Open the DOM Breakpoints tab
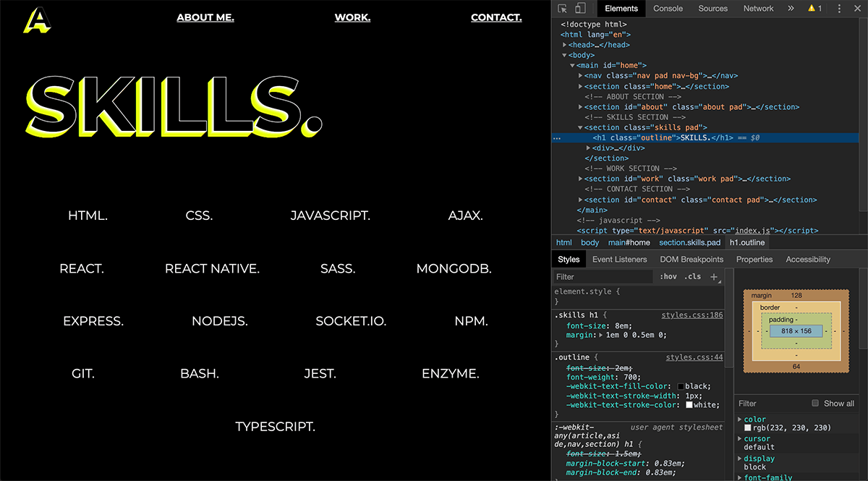 point(692,259)
